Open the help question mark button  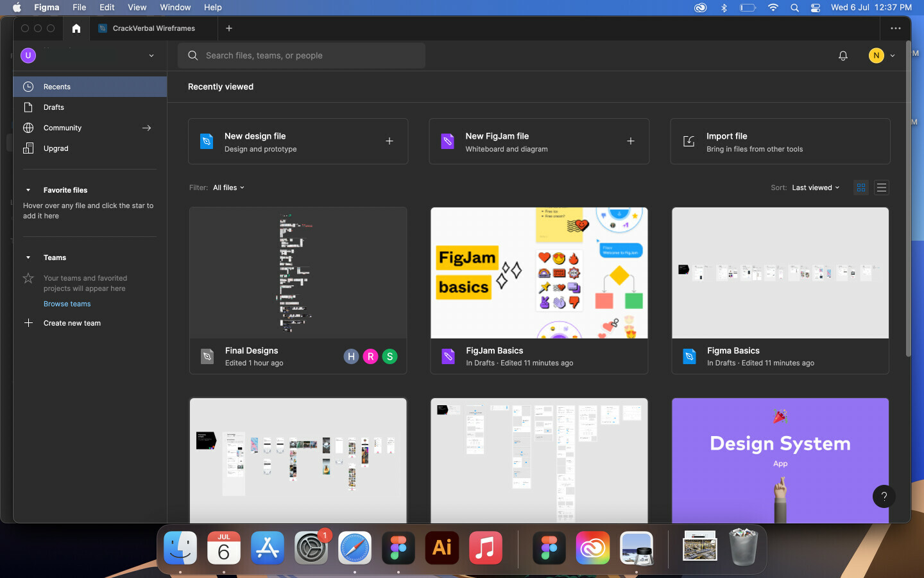pyautogui.click(x=884, y=496)
